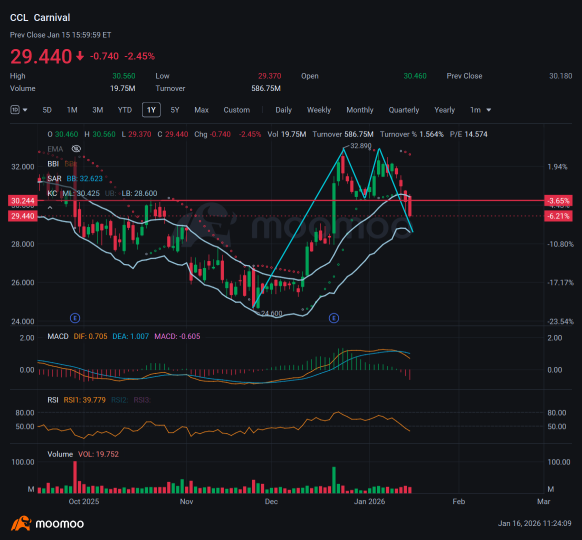Click the October earnings E marker
Image resolution: width=582 pixels, height=540 pixels.
75,318
